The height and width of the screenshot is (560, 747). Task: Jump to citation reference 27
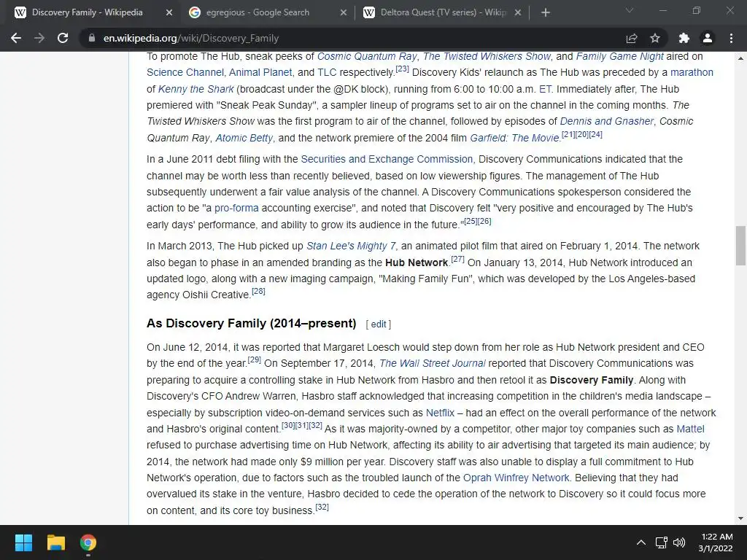[x=458, y=259]
